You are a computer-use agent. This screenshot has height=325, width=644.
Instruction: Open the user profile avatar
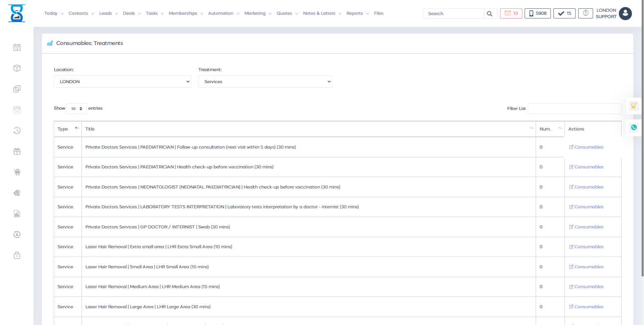click(x=625, y=13)
